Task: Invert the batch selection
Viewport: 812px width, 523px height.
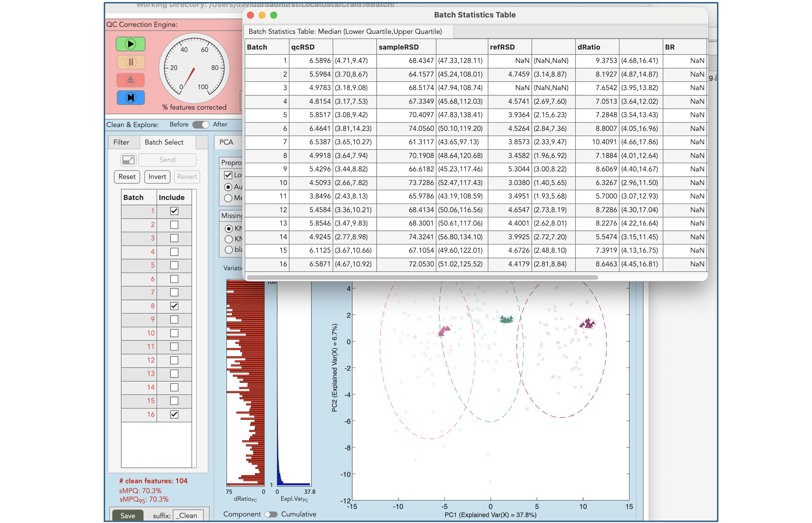Action: coord(157,177)
